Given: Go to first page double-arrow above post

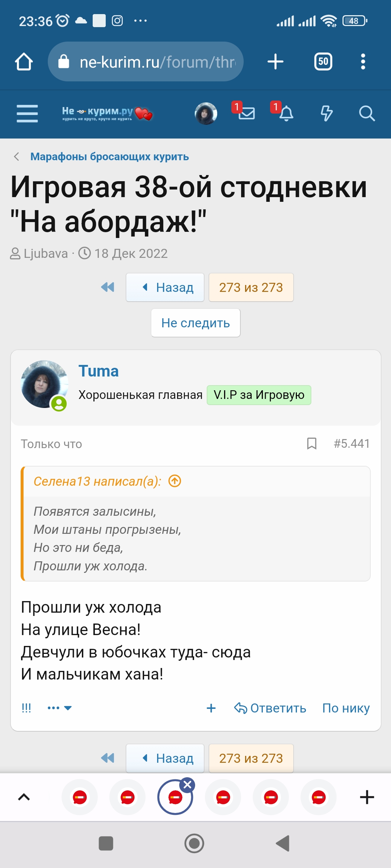Looking at the screenshot, I should click(x=108, y=287).
